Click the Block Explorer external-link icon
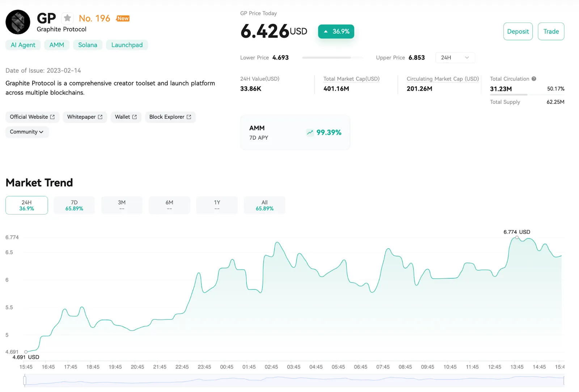The width and height of the screenshot is (579, 392). point(189,117)
